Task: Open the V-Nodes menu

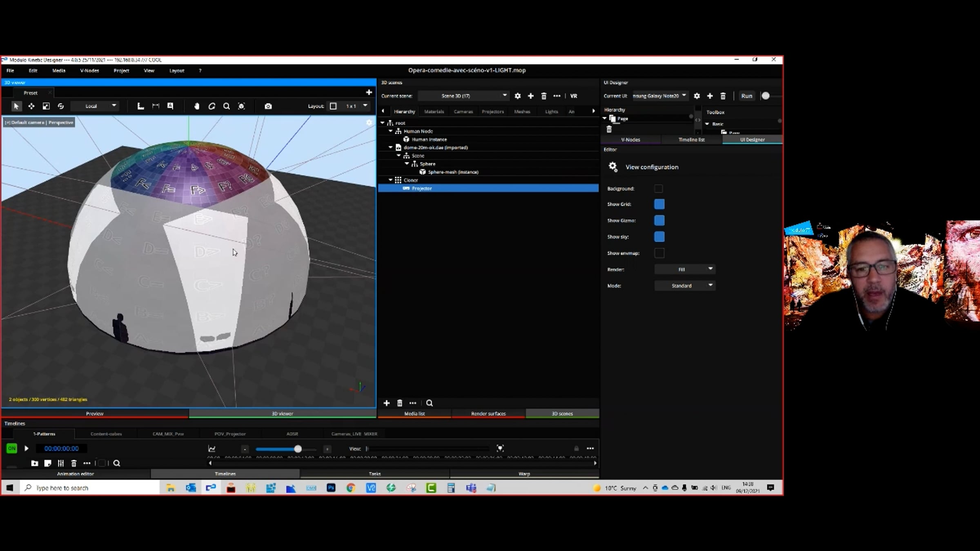Action: [89, 71]
